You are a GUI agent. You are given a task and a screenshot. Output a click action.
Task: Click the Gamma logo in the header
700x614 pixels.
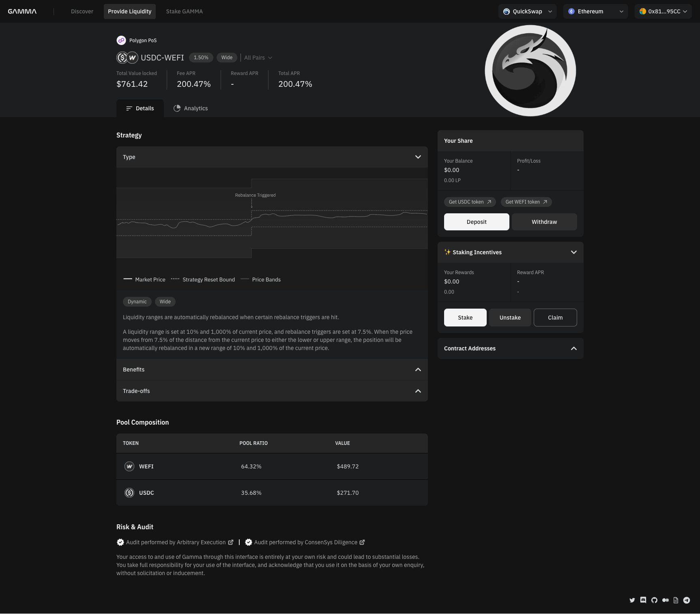(22, 11)
